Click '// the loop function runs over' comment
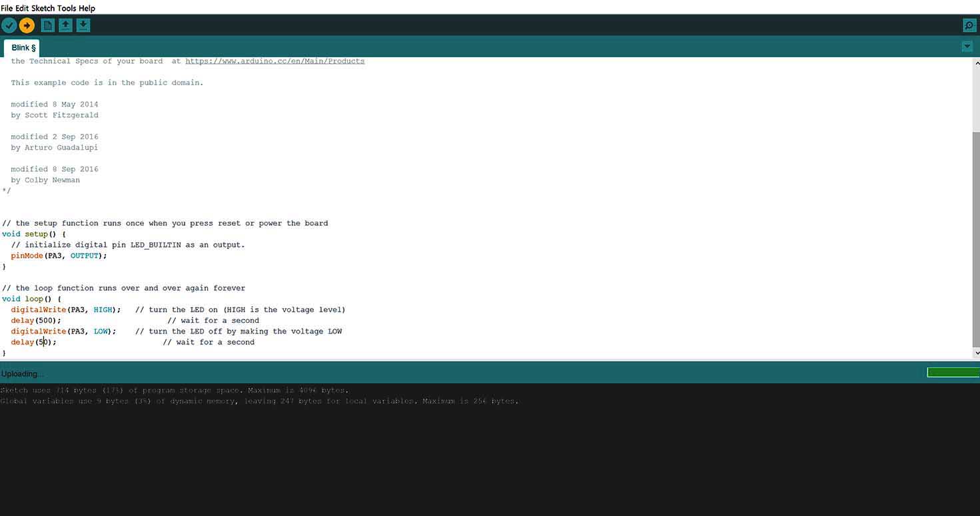980x516 pixels. (124, 288)
